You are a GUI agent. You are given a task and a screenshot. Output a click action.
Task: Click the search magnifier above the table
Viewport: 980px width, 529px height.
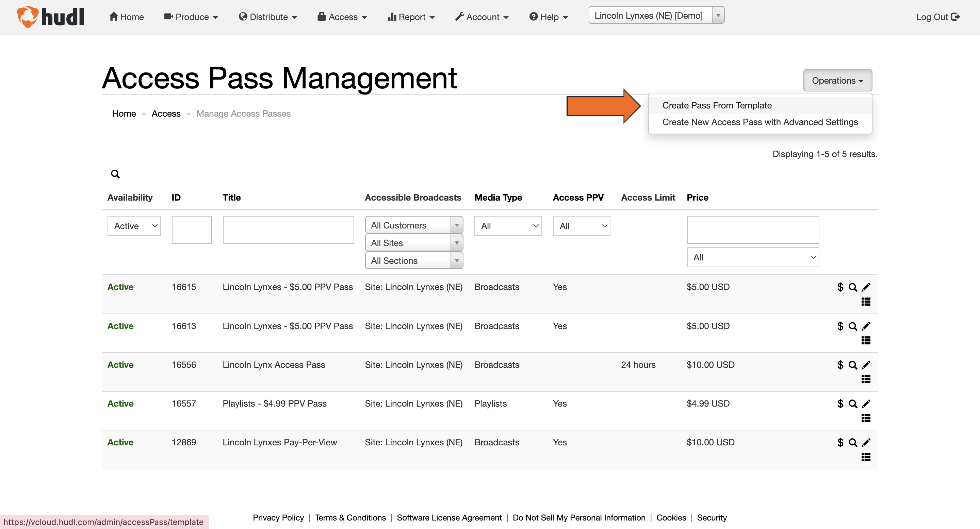click(x=115, y=174)
